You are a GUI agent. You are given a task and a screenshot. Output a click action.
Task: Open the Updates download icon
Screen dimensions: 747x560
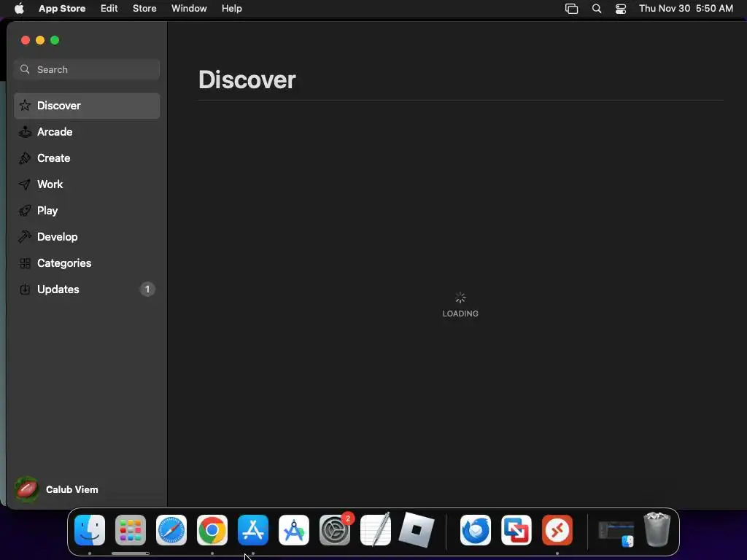25,289
